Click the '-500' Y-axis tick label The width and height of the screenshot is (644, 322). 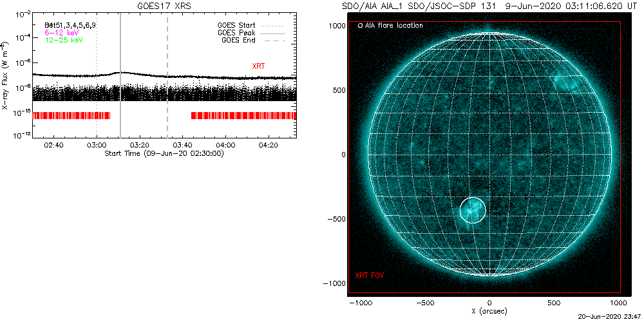335,219
